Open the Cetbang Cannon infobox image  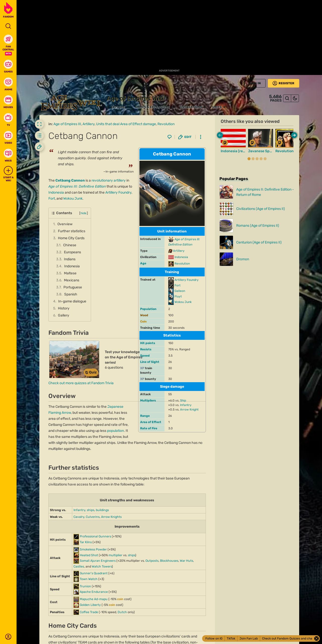coord(172,193)
